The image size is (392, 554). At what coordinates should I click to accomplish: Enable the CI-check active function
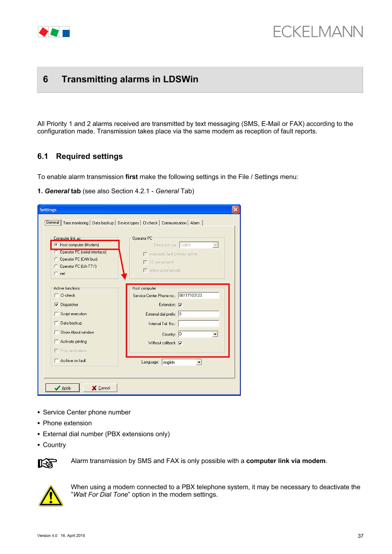pos(57,295)
